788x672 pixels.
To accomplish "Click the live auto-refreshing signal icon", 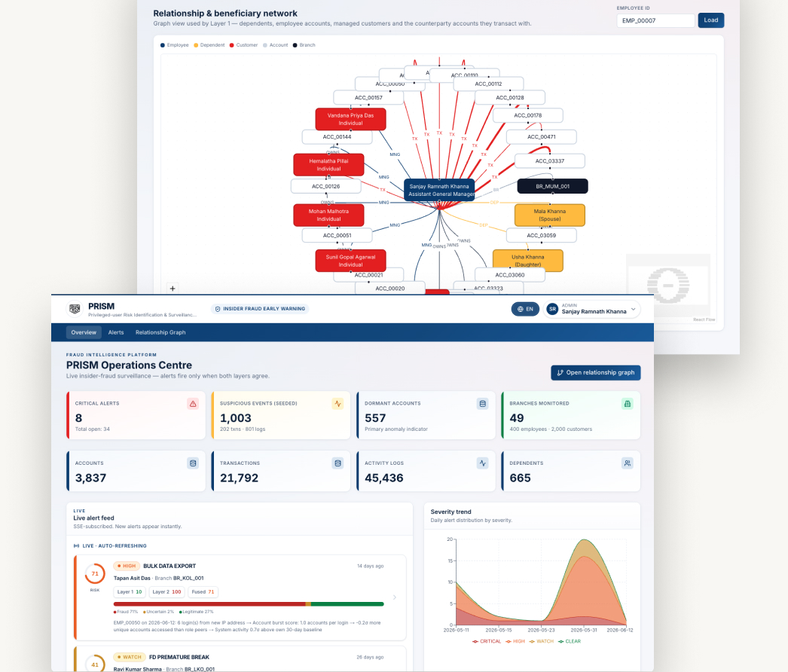I will click(76, 546).
